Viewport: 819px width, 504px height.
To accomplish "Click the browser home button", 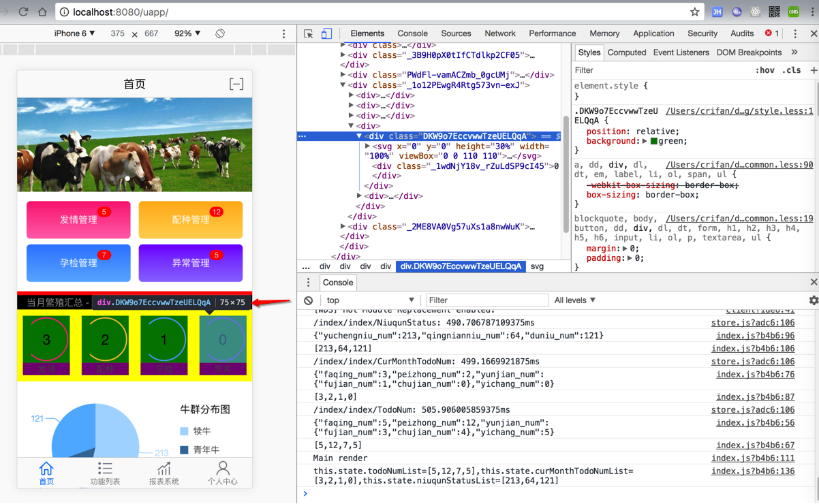I will coord(42,12).
